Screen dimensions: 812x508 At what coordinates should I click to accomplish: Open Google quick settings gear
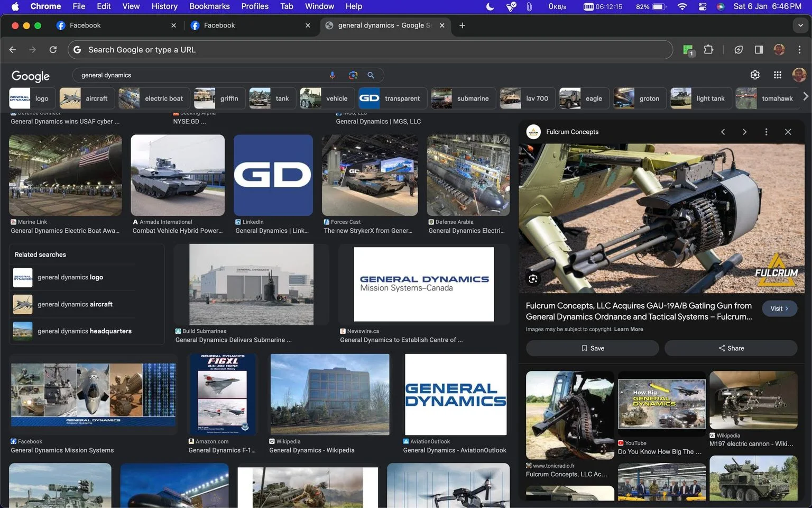[755, 75]
